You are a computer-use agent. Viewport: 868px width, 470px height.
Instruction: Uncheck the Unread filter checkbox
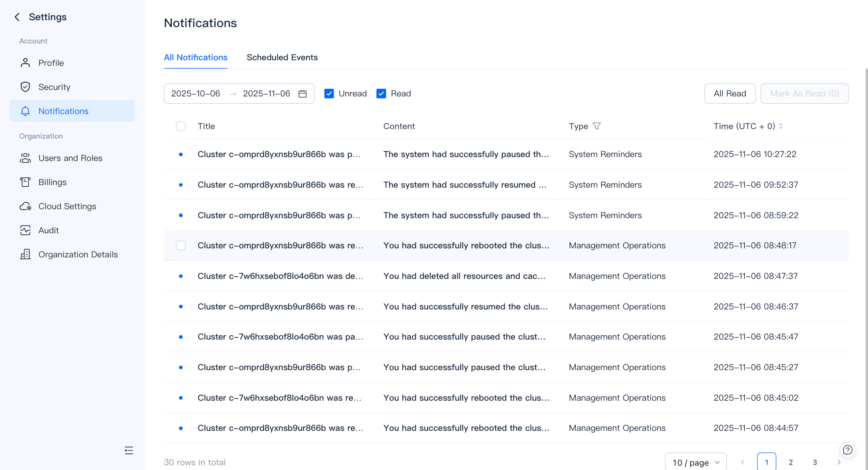[x=329, y=93]
